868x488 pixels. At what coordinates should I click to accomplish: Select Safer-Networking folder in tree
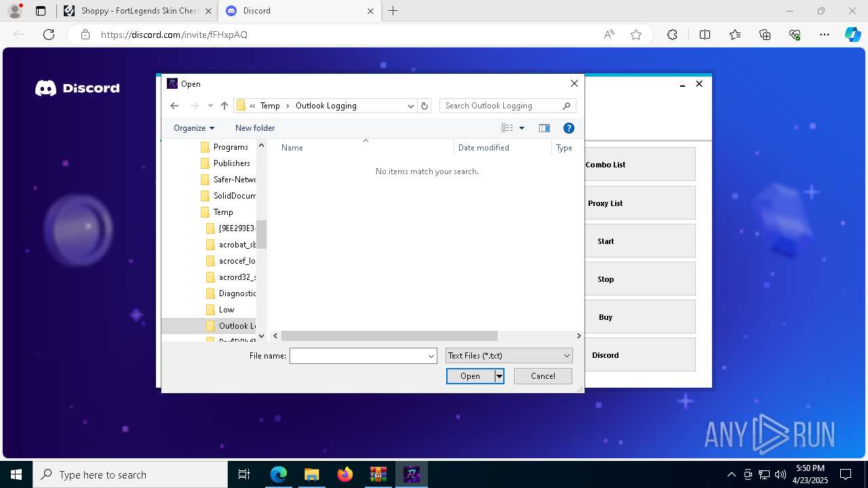coord(229,180)
